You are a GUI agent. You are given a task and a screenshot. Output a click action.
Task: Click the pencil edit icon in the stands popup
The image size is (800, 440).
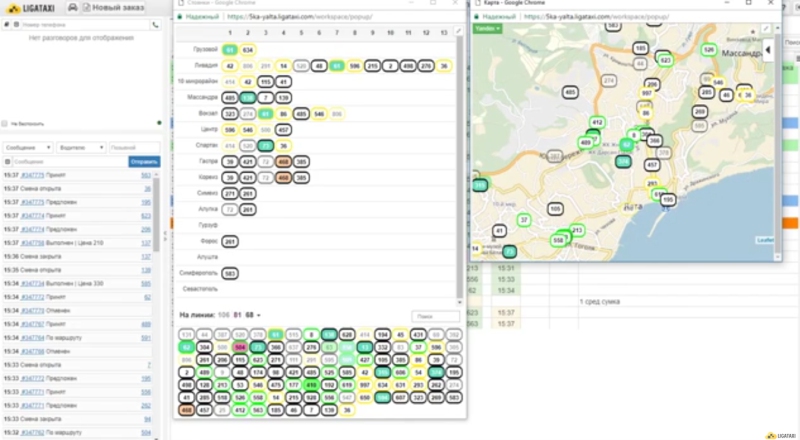pyautogui.click(x=458, y=32)
